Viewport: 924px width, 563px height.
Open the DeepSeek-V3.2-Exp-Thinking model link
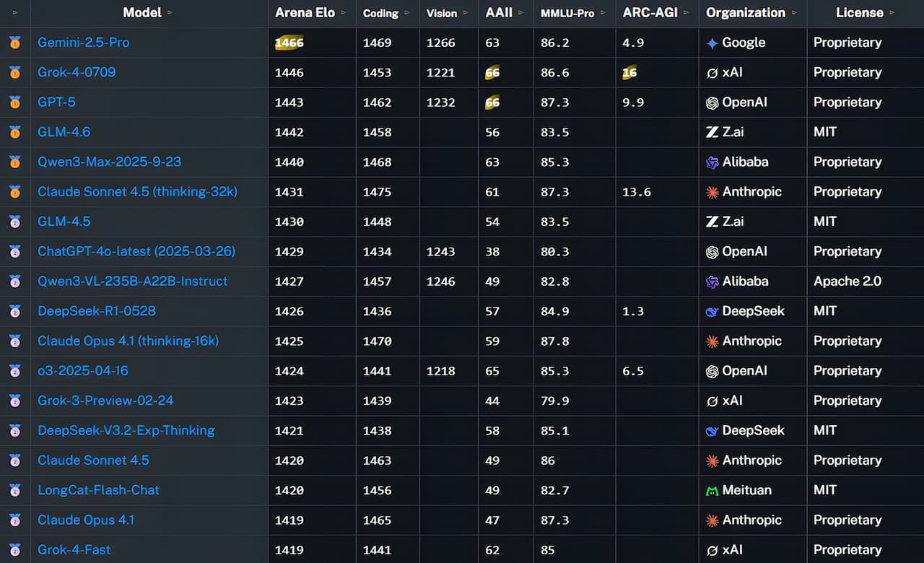tap(126, 431)
